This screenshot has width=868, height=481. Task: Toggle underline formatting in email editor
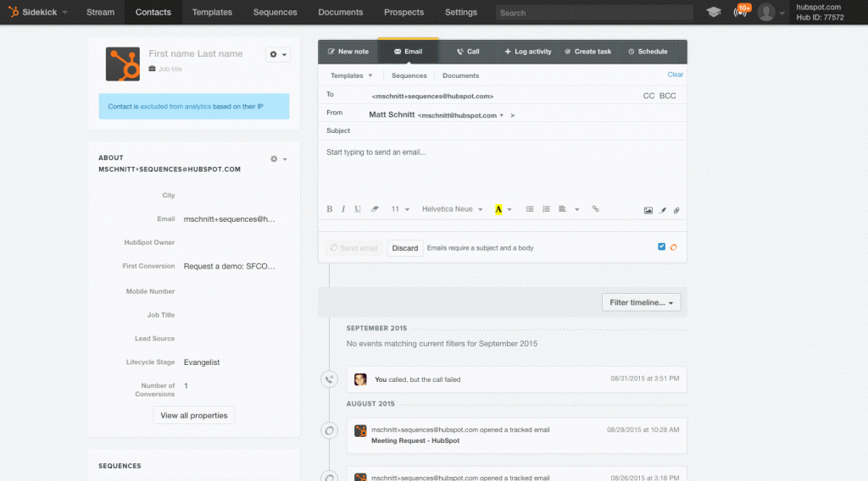click(x=358, y=209)
